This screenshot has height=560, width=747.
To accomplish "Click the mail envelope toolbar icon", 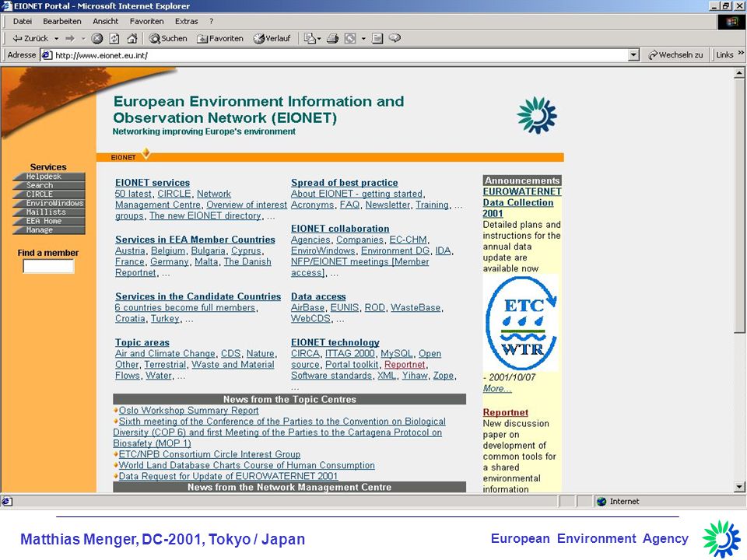I will (x=309, y=39).
